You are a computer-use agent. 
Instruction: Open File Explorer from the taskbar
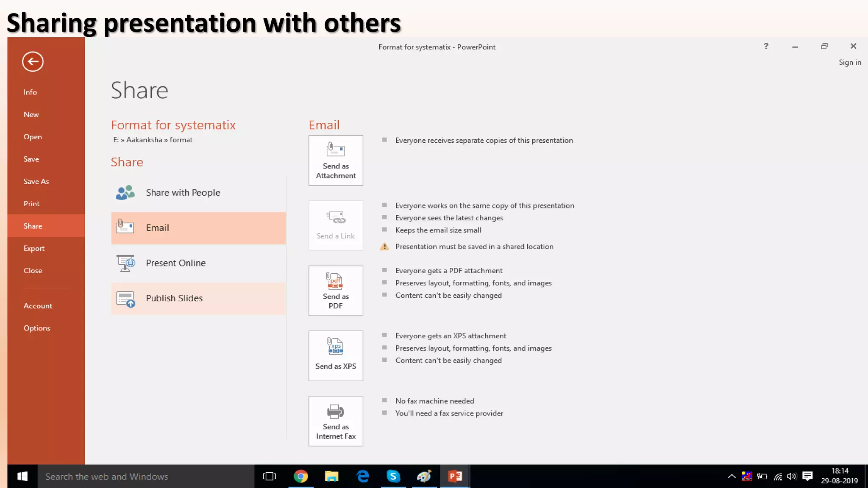pyautogui.click(x=331, y=477)
